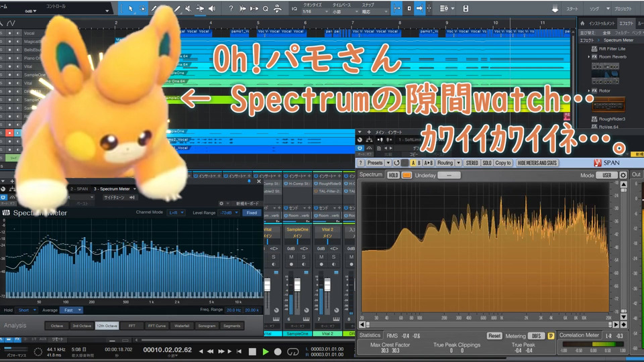Screen dimensions: 644x362
Task: Select 12th Octave analysis mode
Action: pos(107,326)
